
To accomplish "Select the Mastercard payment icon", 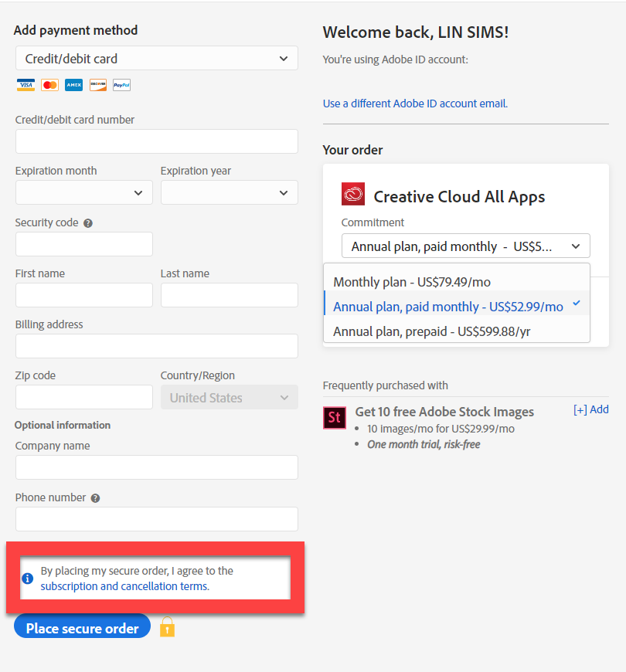I will pos(49,85).
